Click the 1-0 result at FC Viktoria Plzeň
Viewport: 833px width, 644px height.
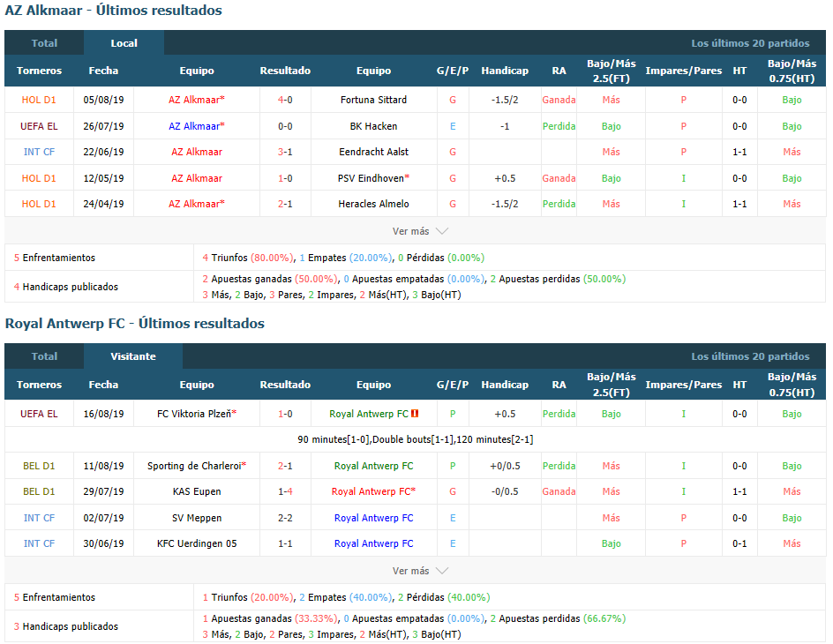[285, 414]
